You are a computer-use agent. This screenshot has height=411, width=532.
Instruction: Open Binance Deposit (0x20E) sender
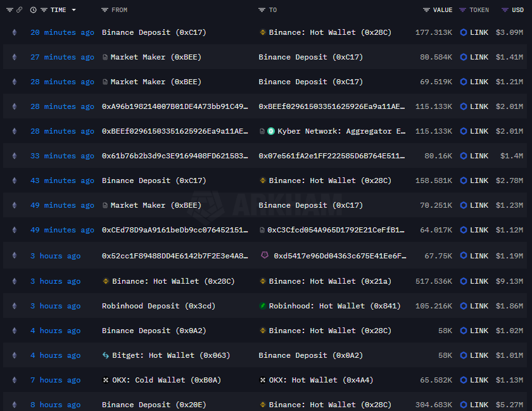tap(154, 405)
